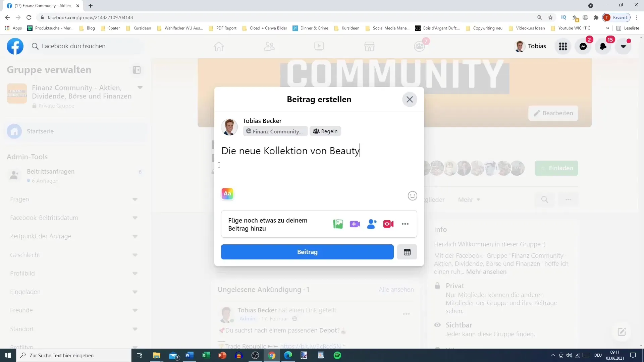Screen dimensions: 644x362
Task: Open Excel from the taskbar
Action: [x=206, y=355]
